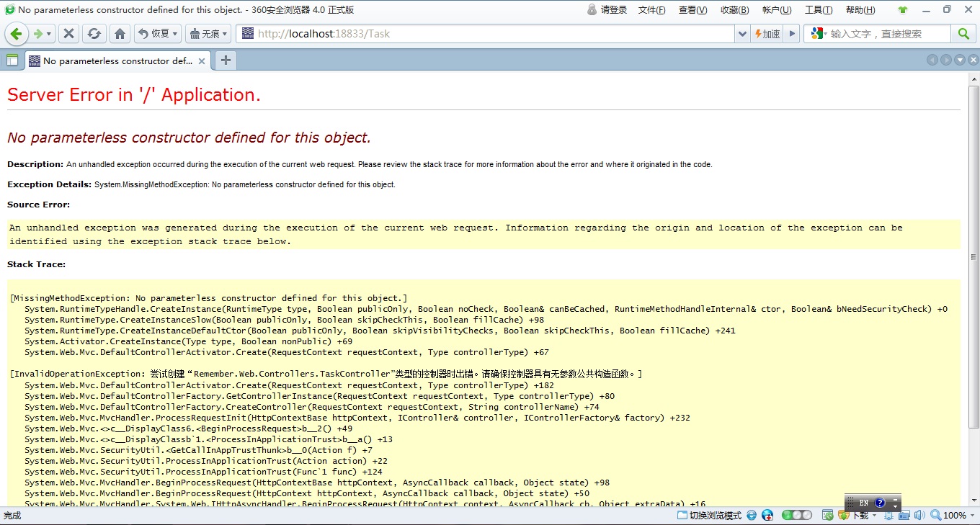Click the IE compatibility icon in the status bar
The height and width of the screenshot is (525, 980).
(751, 515)
